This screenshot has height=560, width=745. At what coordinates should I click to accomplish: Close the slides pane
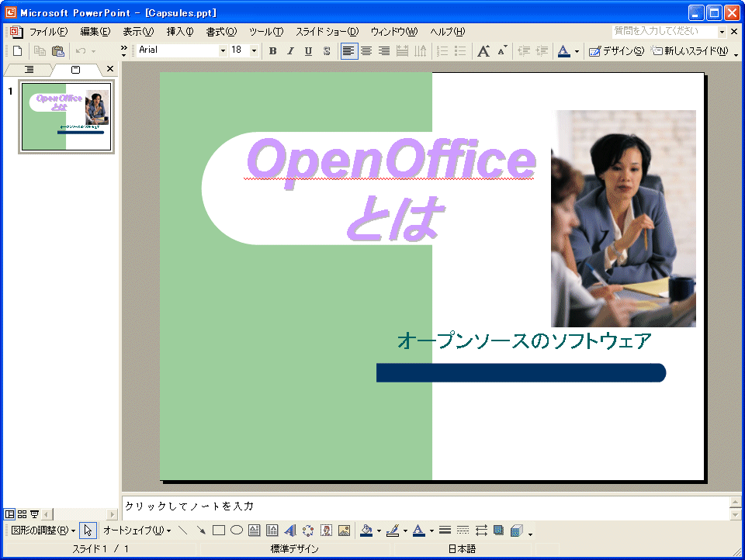pyautogui.click(x=110, y=69)
